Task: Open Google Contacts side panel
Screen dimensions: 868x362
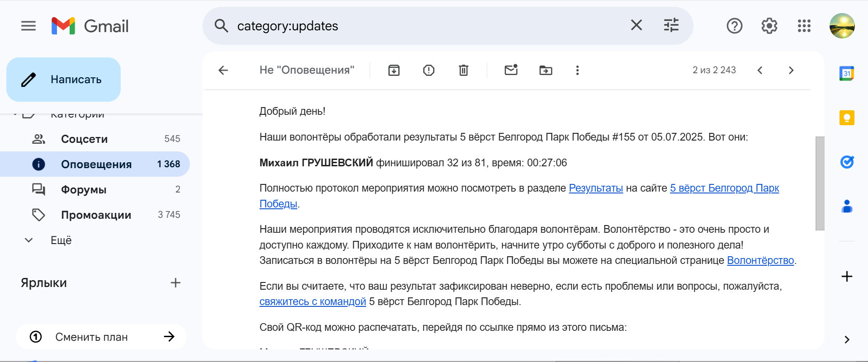Action: point(847,206)
